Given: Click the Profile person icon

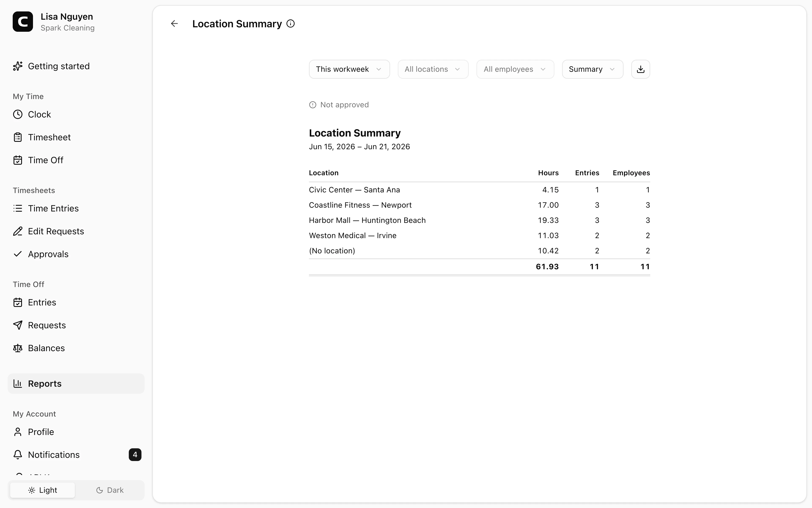Looking at the screenshot, I should pos(18,432).
